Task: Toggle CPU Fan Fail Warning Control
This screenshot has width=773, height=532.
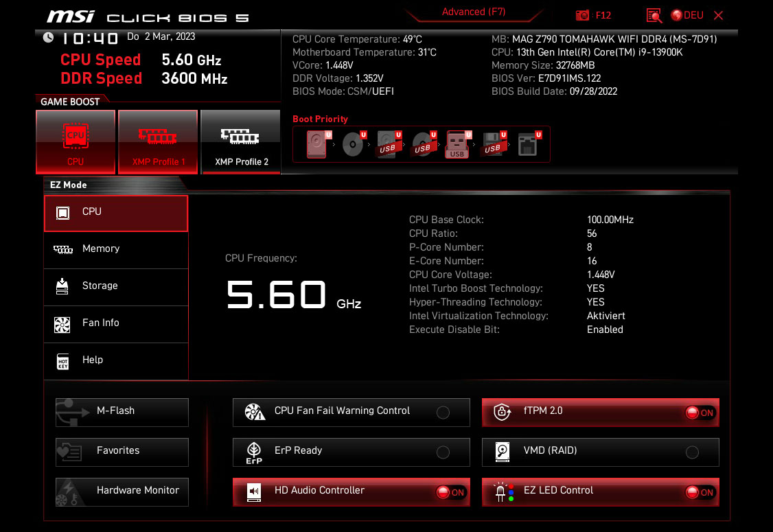Action: pos(443,412)
